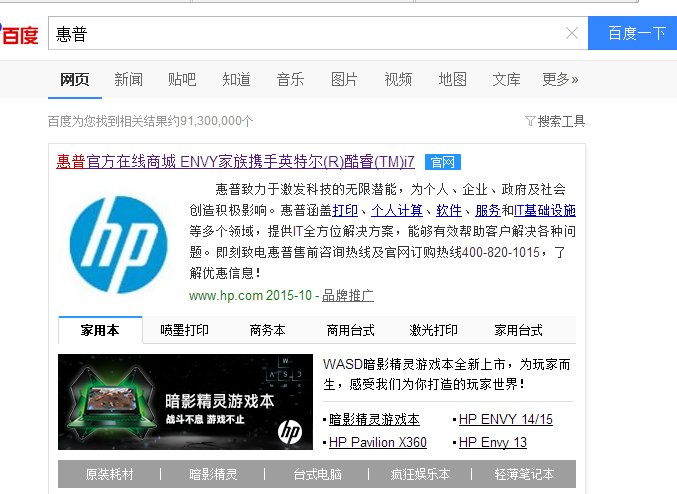Switch to the 新闻 tab

pyautogui.click(x=128, y=79)
